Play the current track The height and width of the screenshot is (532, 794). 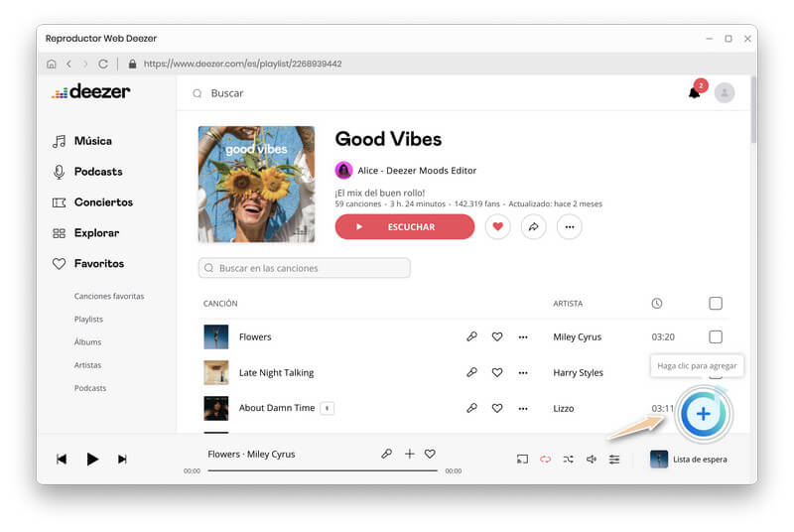(92, 460)
